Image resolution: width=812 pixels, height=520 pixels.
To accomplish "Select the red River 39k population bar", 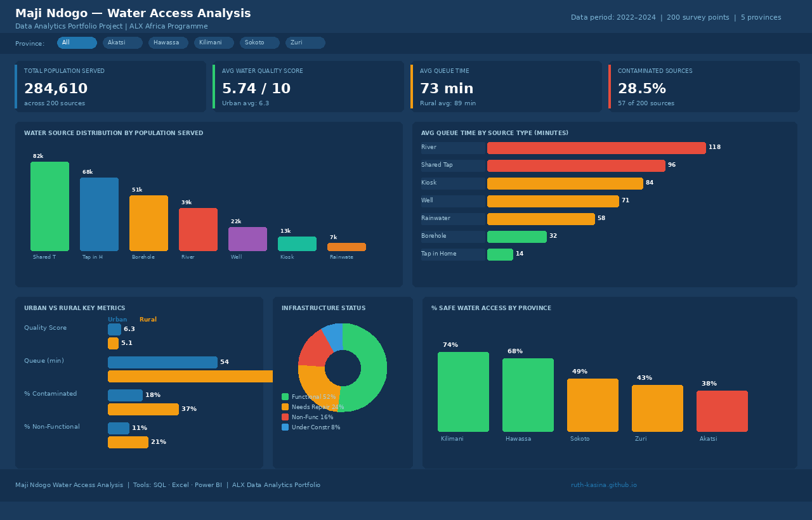I will click(198, 230).
